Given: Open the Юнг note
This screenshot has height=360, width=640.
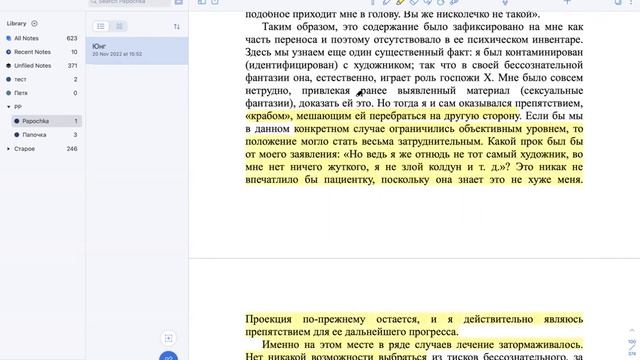Looking at the screenshot, I should (137, 51).
